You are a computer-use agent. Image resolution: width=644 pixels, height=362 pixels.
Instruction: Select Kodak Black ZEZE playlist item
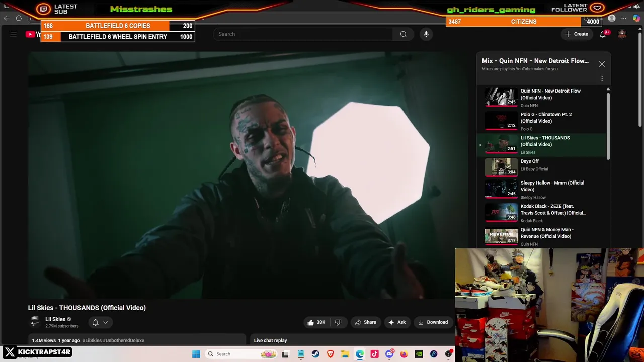coord(542,214)
